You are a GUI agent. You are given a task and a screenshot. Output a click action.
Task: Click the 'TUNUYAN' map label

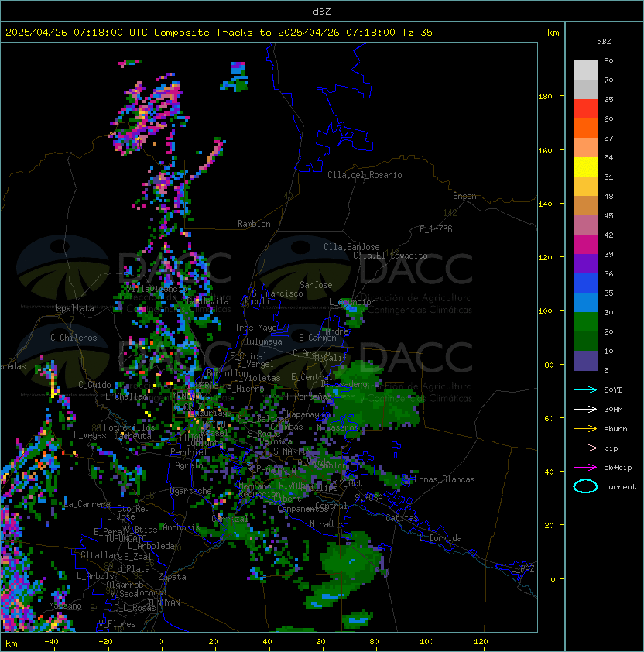(164, 603)
